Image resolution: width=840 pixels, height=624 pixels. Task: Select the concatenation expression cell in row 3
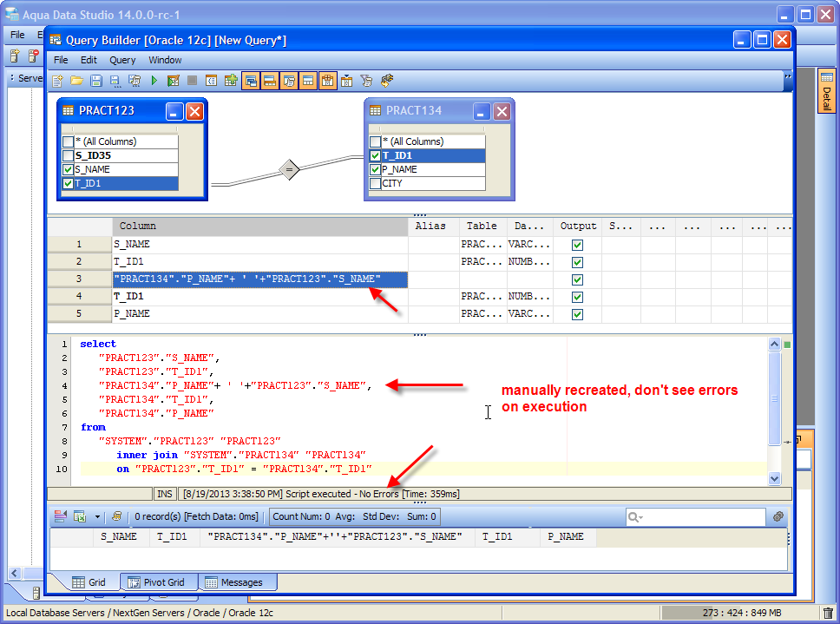pyautogui.click(x=260, y=279)
